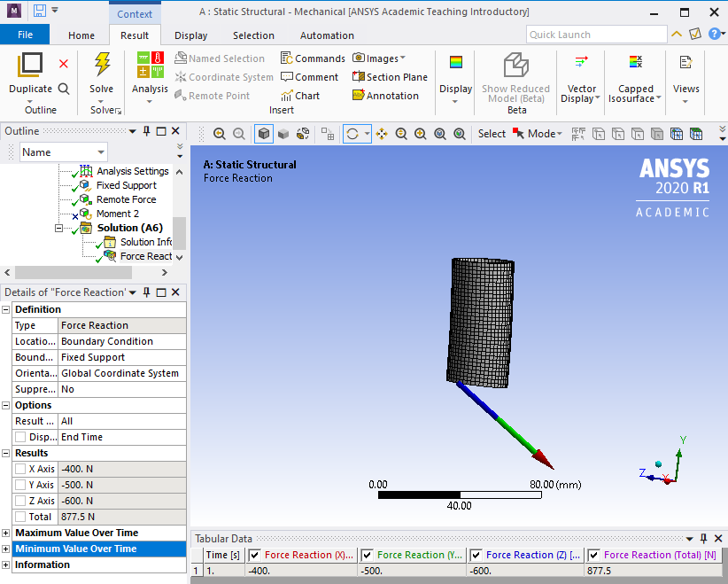Click the Duplicate outline icon
This screenshot has height=584, width=728.
[30, 66]
